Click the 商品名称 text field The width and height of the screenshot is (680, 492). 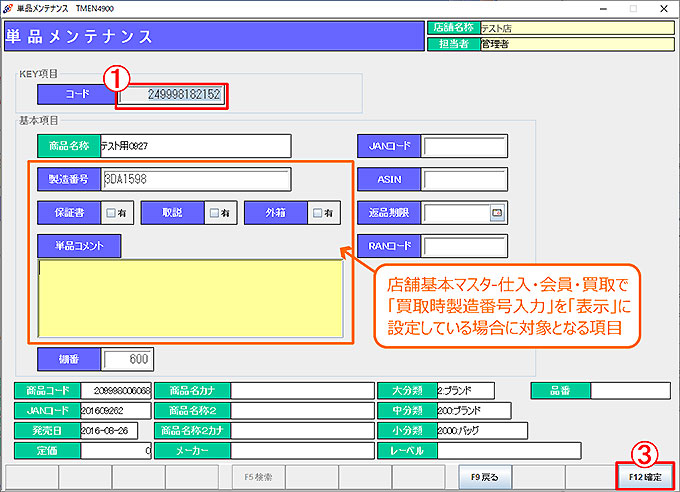195,146
